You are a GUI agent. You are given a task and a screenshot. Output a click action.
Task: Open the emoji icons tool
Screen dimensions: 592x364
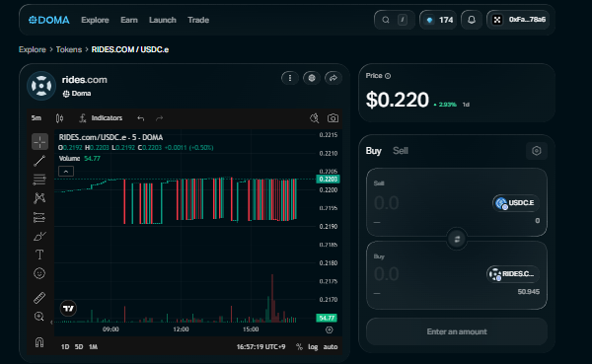coord(39,273)
